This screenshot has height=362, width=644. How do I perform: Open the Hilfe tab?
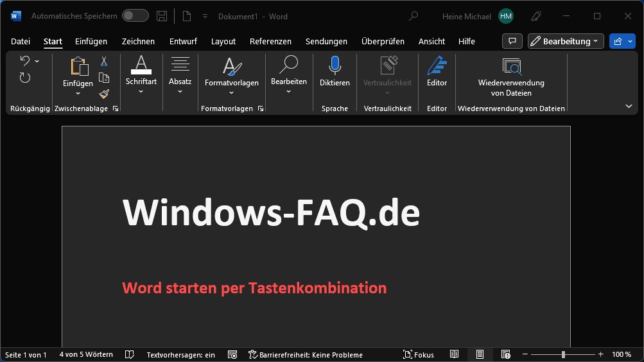point(467,42)
